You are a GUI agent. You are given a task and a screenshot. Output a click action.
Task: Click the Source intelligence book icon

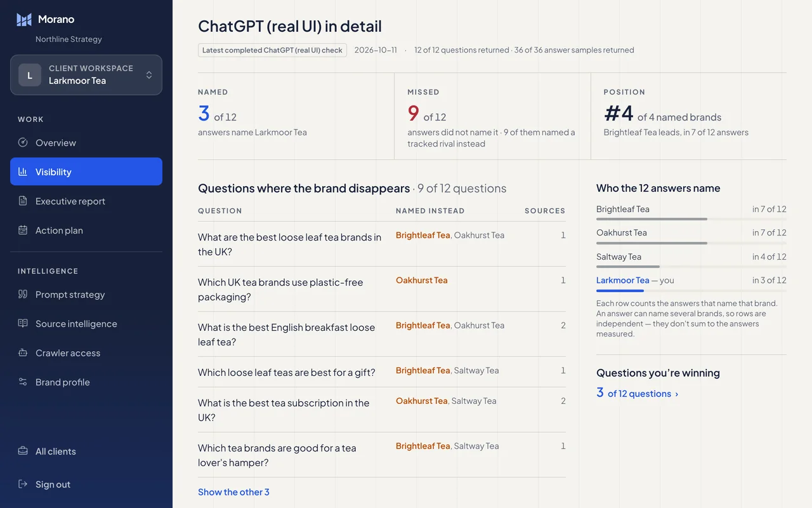pos(23,323)
